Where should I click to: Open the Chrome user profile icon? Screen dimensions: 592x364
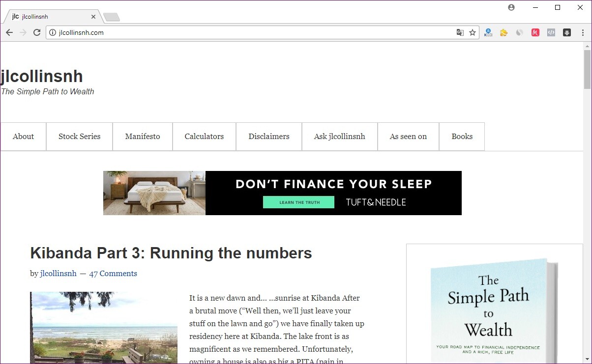pyautogui.click(x=511, y=7)
